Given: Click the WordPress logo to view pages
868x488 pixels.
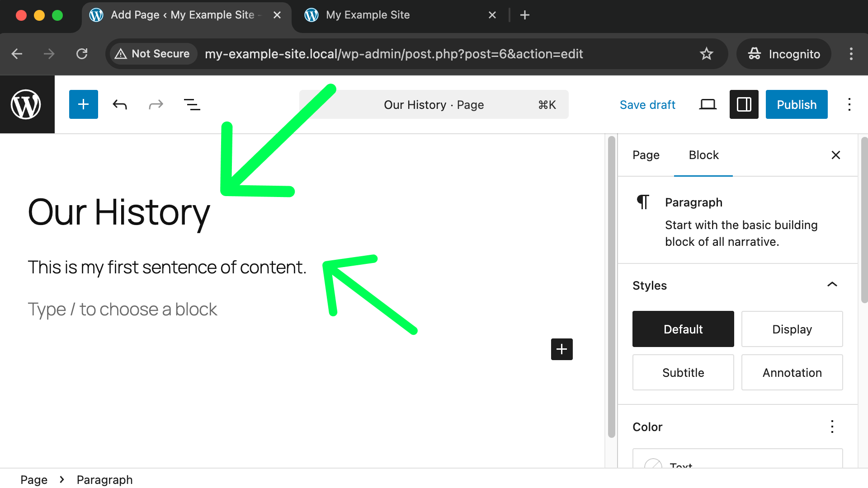Looking at the screenshot, I should pos(26,104).
